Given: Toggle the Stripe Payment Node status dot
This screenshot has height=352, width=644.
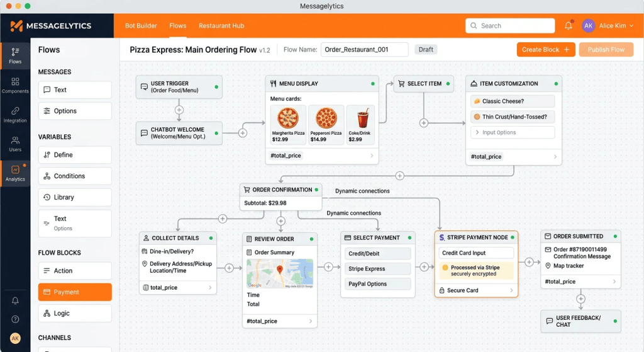Looking at the screenshot, I should (x=513, y=237).
